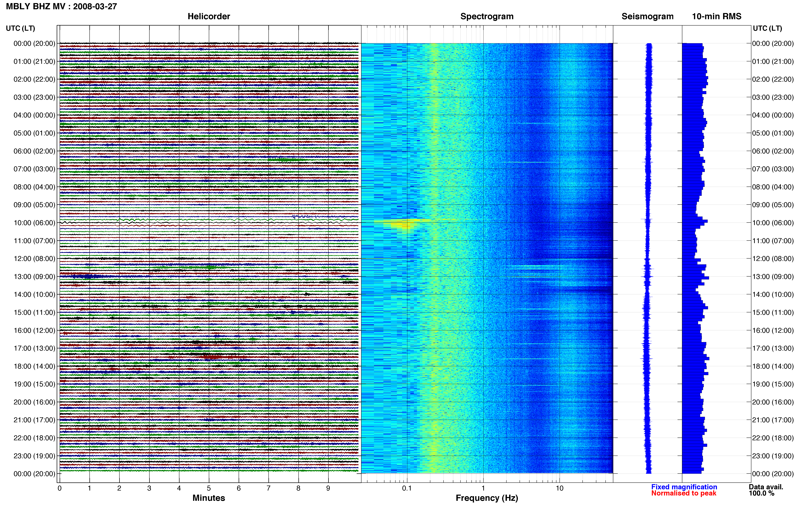Click the left '04:00 (00:00)' time label
Viewport: 812px width, 508px height.
click(34, 115)
